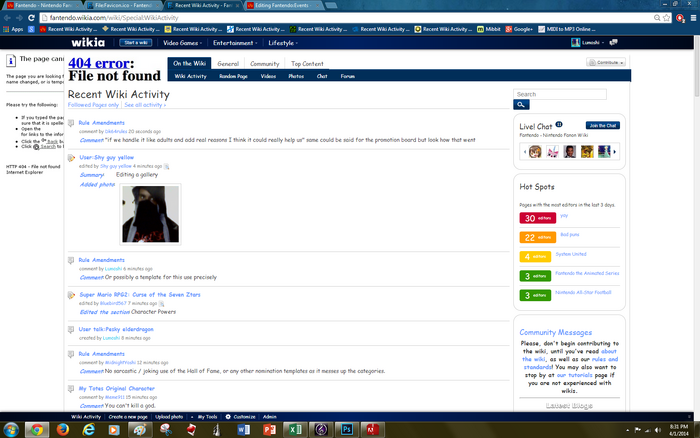Open the Apps bookmarks shortcut
Viewport: 700px width, 438px height.
point(13,29)
